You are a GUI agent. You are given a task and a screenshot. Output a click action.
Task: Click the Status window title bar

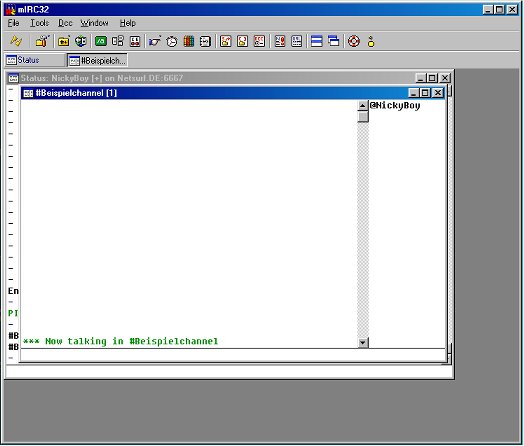229,78
